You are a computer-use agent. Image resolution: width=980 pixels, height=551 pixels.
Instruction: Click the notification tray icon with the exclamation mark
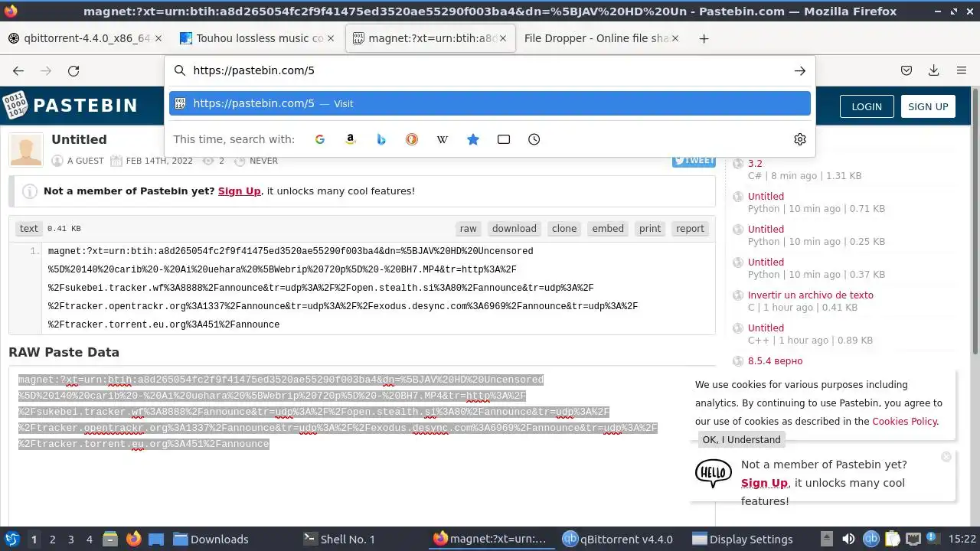pyautogui.click(x=934, y=539)
